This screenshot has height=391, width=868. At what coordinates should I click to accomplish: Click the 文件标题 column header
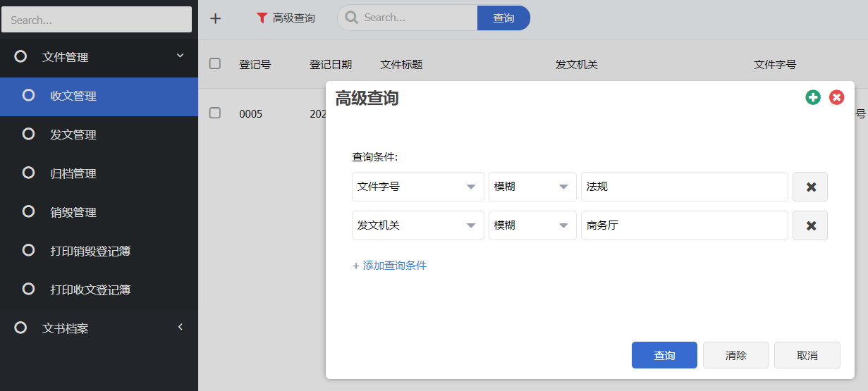point(401,64)
